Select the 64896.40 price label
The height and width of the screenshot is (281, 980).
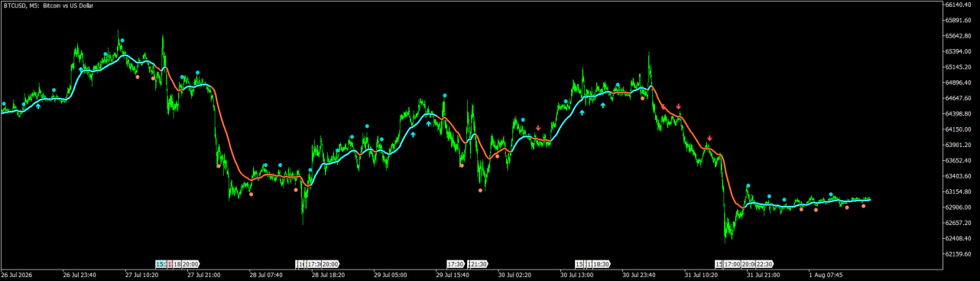959,83
